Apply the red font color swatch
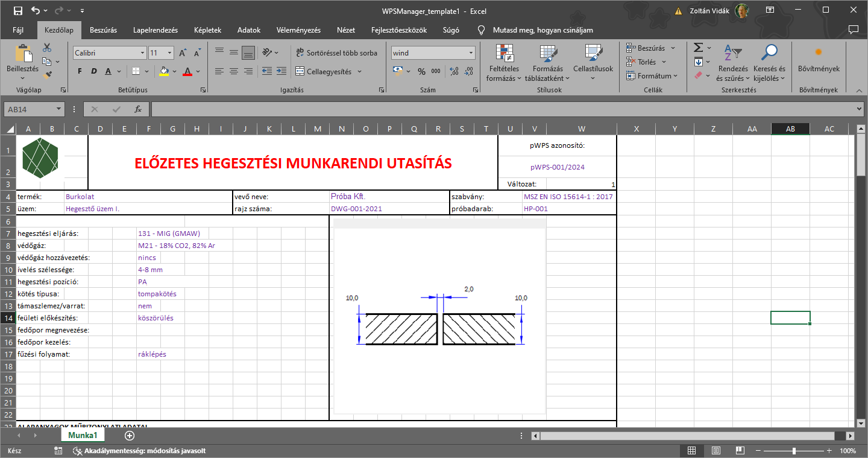This screenshot has width=868, height=458. pyautogui.click(x=187, y=71)
